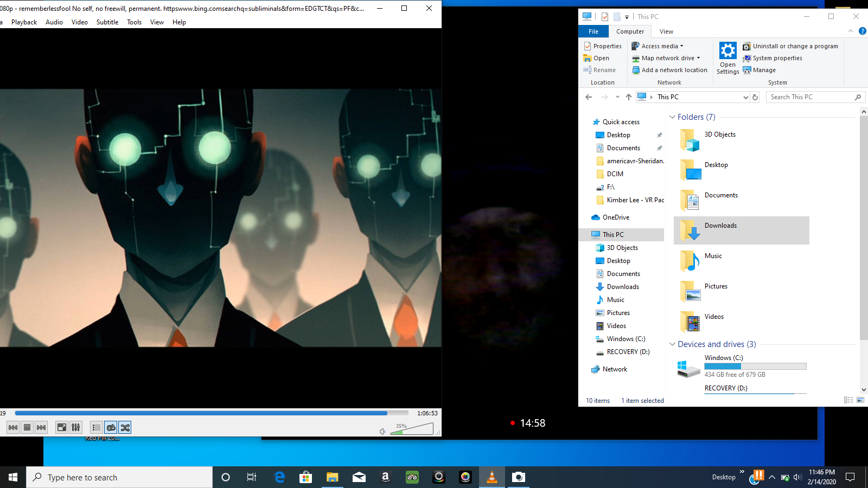Open Settings from the ribbon
868x488 pixels.
pos(727,58)
